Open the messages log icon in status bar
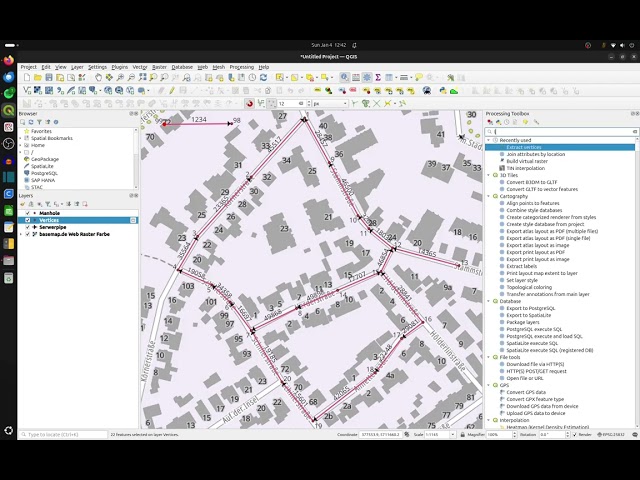640x480 pixels. pos(635,435)
